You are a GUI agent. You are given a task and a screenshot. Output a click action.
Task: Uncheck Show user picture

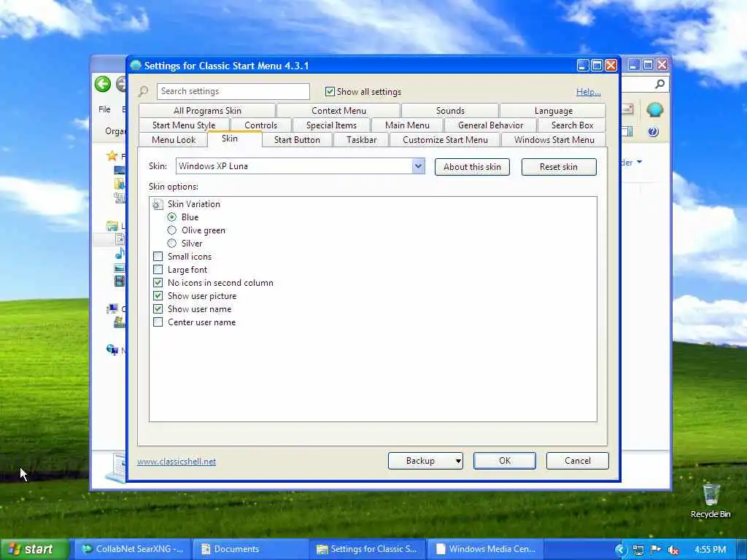[158, 296]
